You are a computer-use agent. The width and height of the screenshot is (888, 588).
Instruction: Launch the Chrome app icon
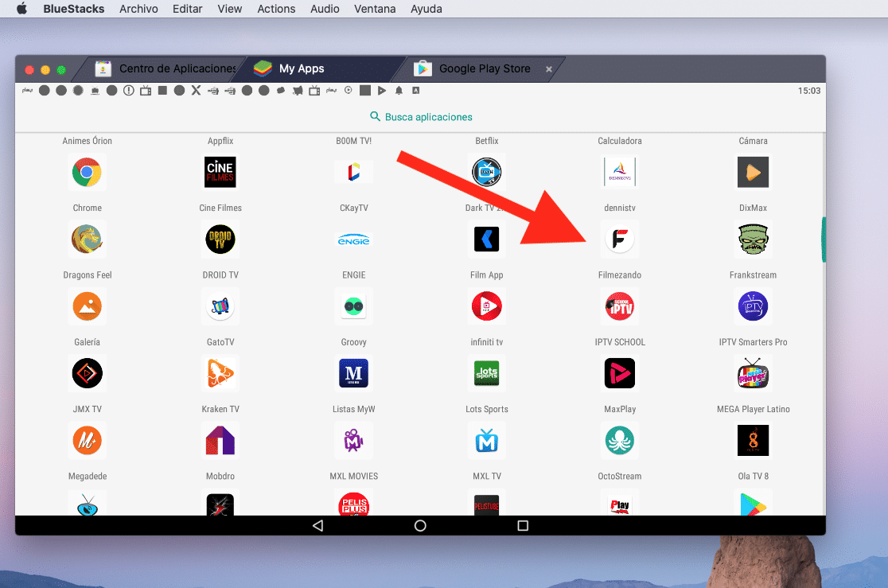pyautogui.click(x=88, y=173)
